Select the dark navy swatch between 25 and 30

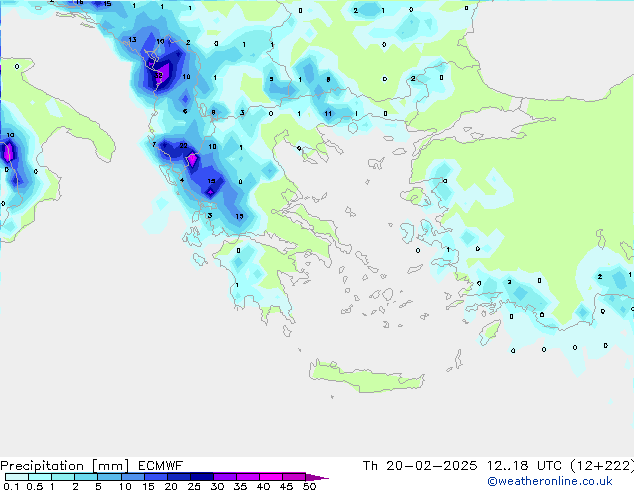click(x=201, y=477)
